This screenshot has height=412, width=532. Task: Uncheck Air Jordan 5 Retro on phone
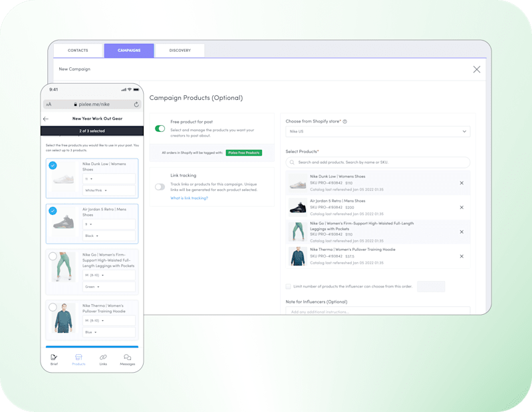53,211
